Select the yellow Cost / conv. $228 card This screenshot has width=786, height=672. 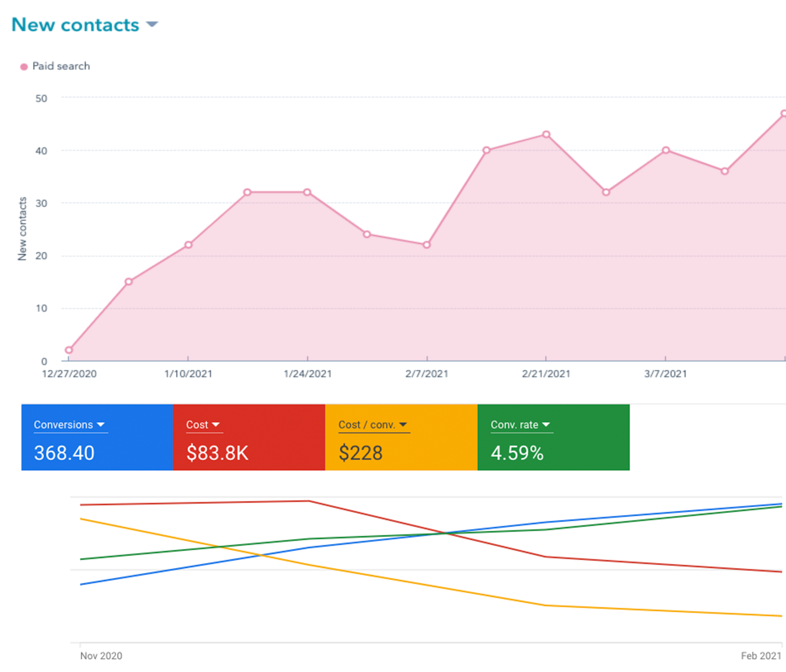coord(401,437)
